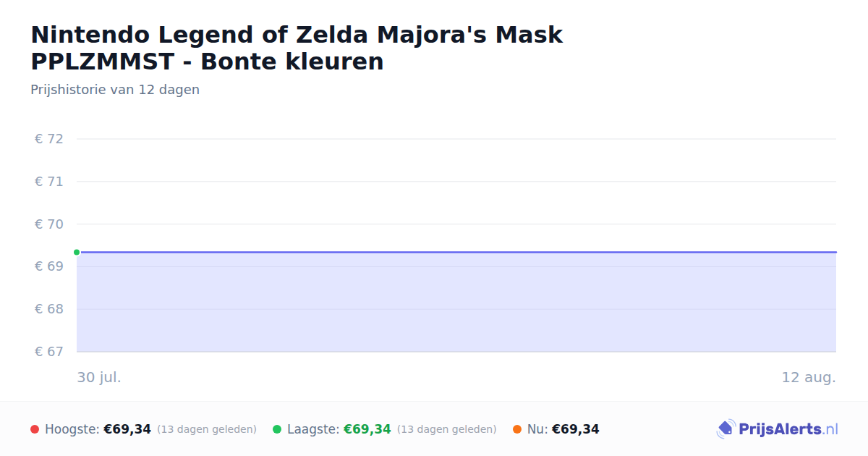Click the green Laagste price €69,34 value
This screenshot has height=456, width=868.
(x=367, y=429)
